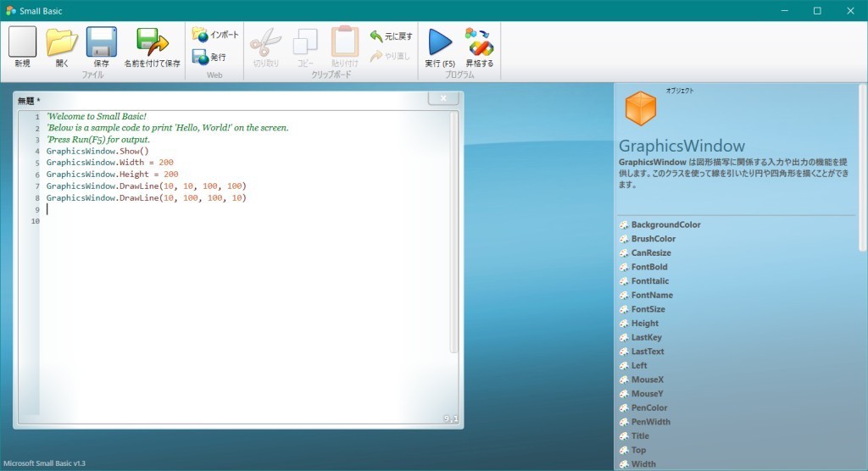The height and width of the screenshot is (471, 868).
Task: Click code line GraphicsWindow.Height = 200
Action: (112, 175)
